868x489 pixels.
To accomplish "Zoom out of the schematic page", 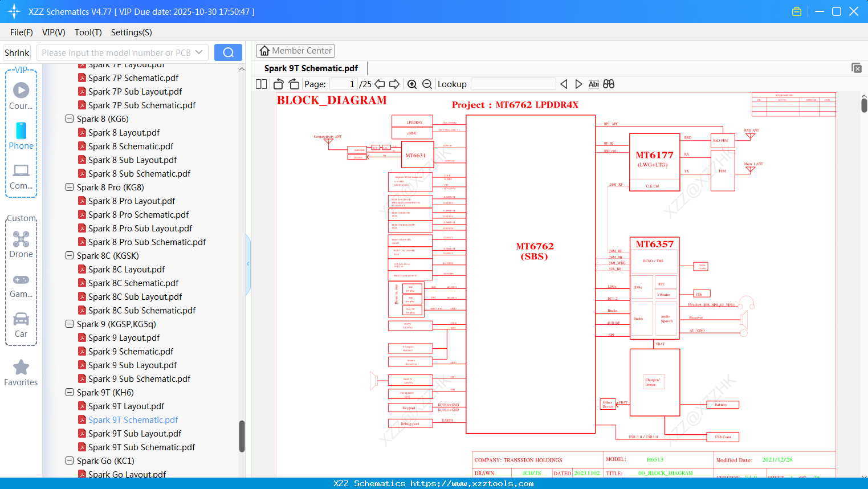I will tap(426, 84).
